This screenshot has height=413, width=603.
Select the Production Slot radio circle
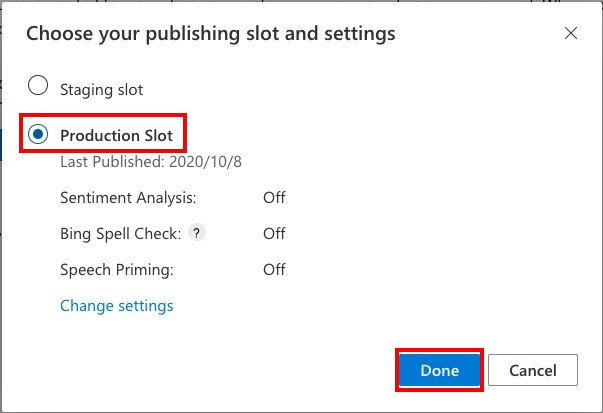coord(38,135)
